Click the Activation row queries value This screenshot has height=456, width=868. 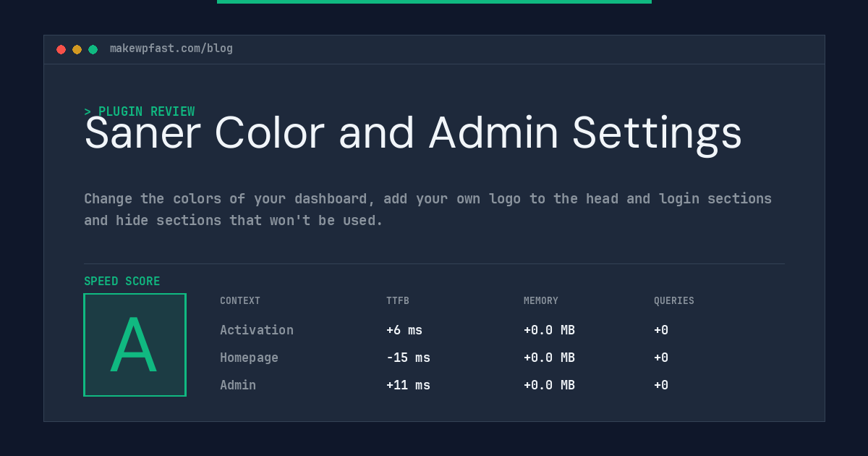click(661, 330)
